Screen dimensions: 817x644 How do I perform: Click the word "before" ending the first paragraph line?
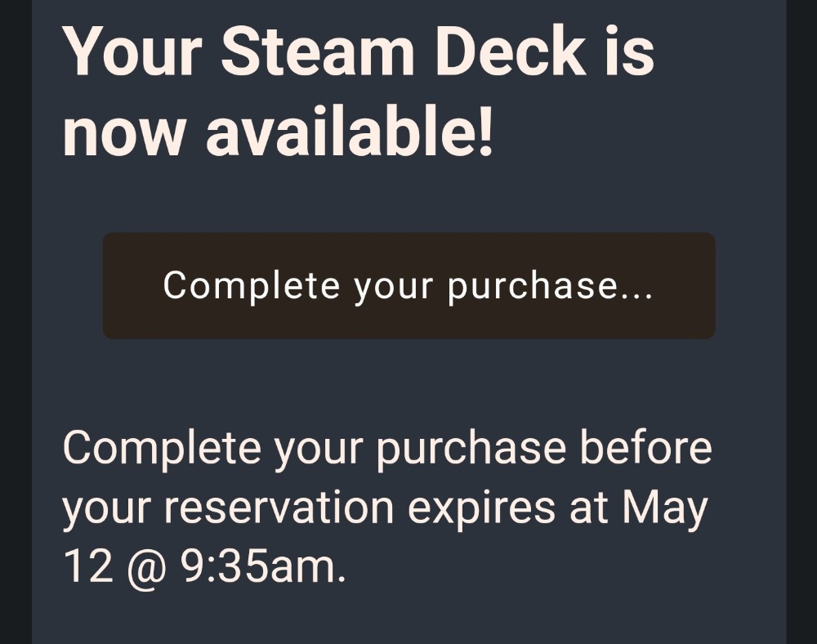[x=645, y=448]
